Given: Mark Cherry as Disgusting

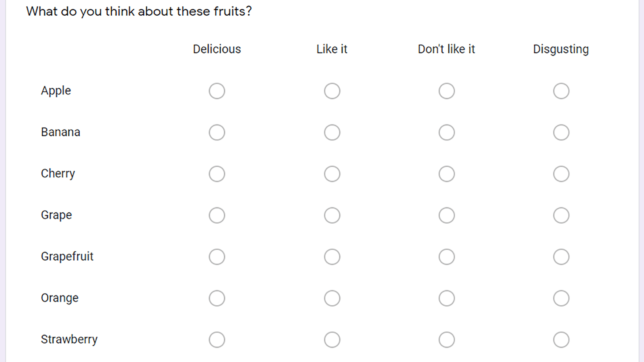Looking at the screenshot, I should [x=561, y=174].
